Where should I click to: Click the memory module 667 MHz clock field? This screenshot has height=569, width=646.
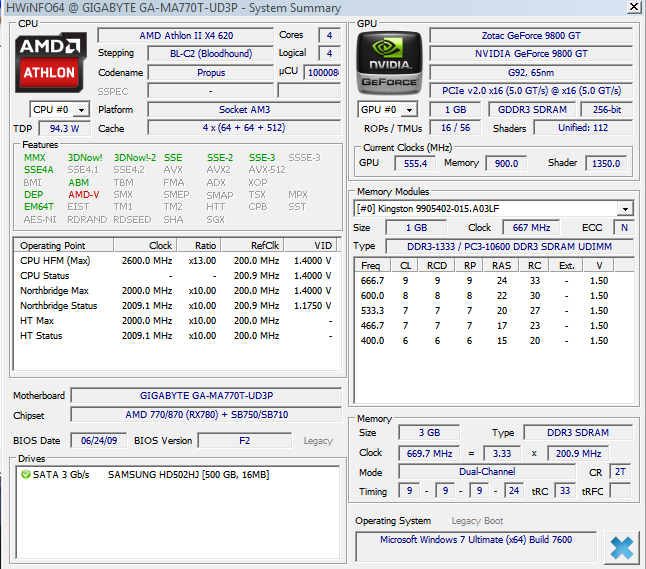531,228
